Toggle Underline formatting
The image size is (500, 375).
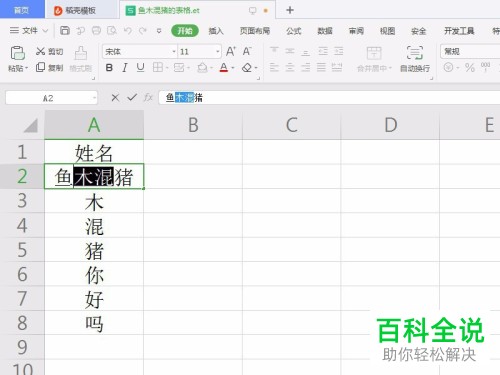(x=140, y=68)
